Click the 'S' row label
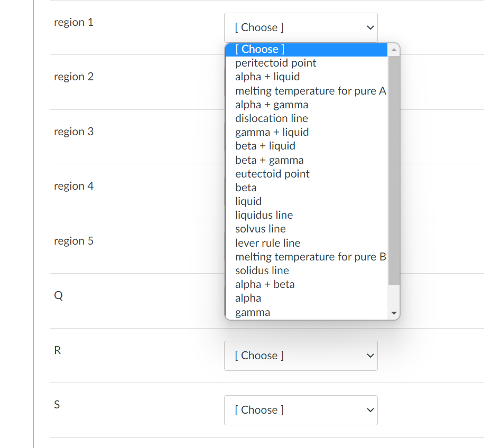Image resolution: width=491 pixels, height=448 pixels. (57, 405)
